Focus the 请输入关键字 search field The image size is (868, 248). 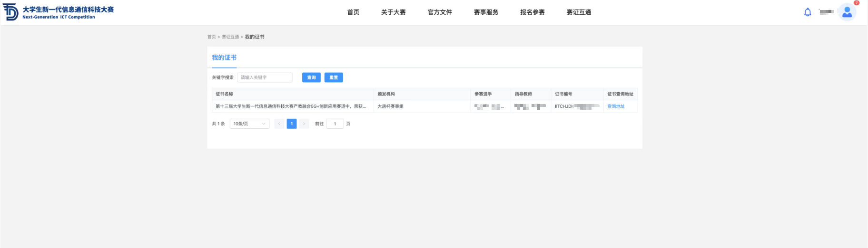click(265, 77)
